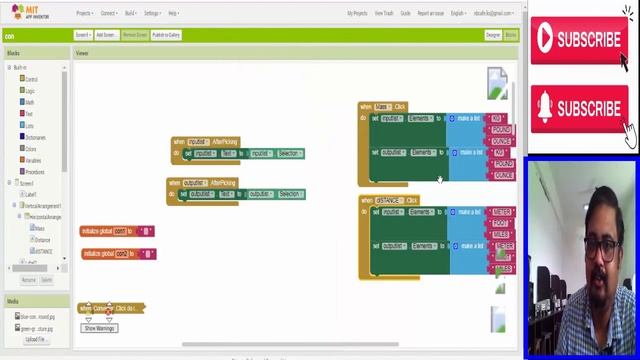Open the Guide link

(405, 13)
